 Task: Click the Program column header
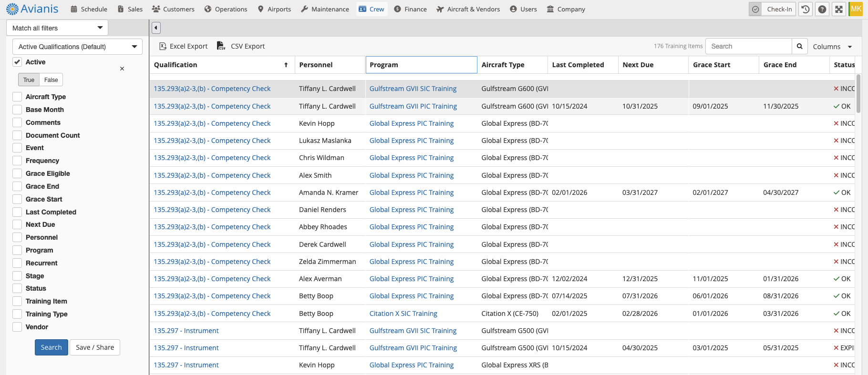pos(421,65)
